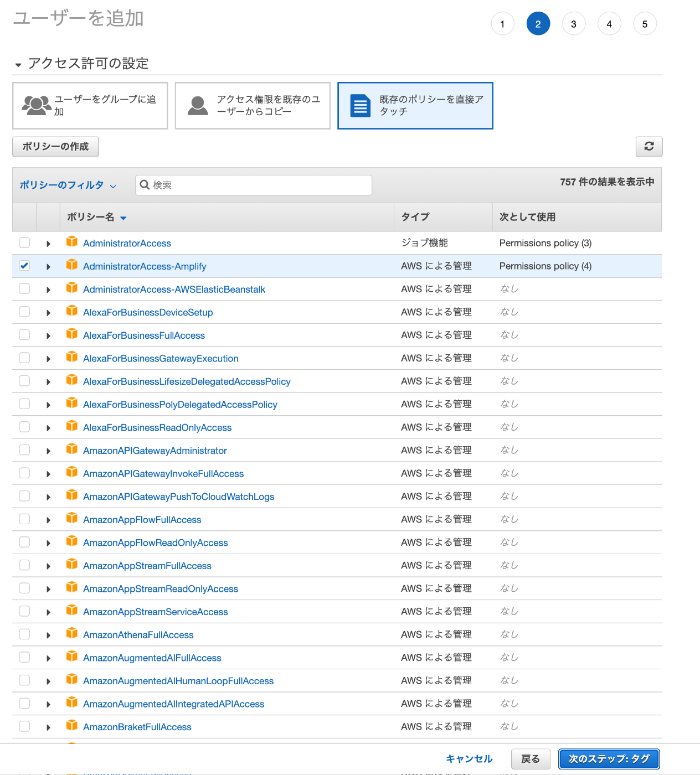Click the refresh policies icon button
700x775 pixels.
pyautogui.click(x=649, y=147)
